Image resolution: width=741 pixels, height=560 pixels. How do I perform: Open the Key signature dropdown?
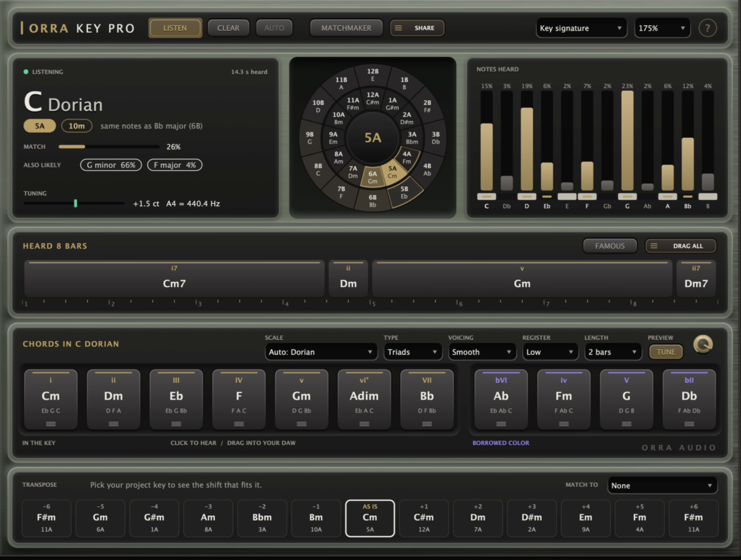pos(581,28)
